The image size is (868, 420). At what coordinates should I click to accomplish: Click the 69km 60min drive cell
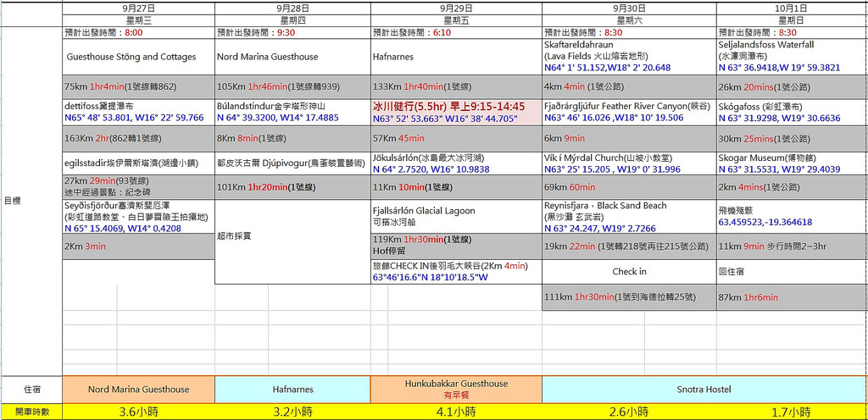[629, 187]
